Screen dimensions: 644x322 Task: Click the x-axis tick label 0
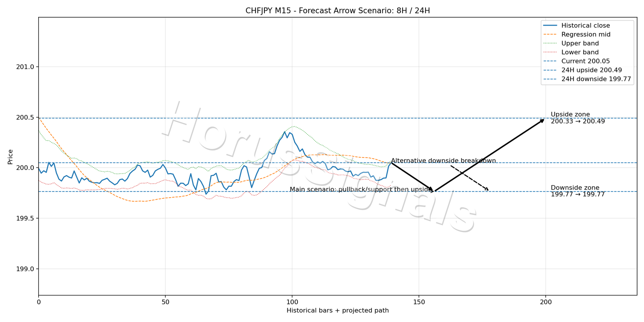point(39,301)
